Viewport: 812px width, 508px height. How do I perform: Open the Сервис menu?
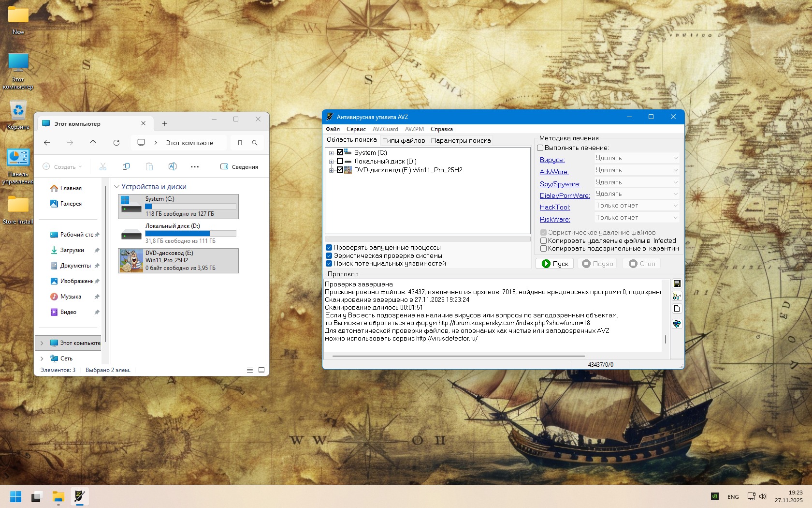click(356, 129)
